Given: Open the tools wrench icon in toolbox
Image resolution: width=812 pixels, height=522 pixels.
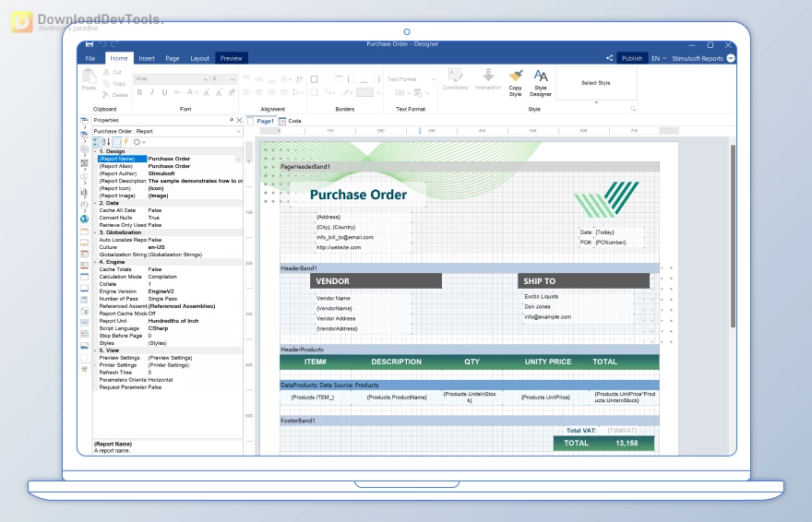Looking at the screenshot, I should point(84,370).
